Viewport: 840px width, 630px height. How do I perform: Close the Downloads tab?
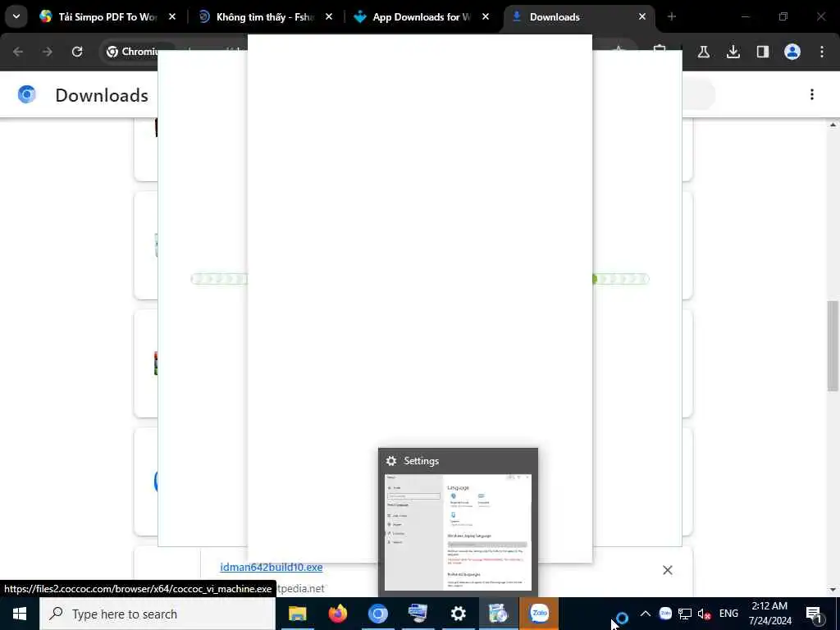point(641,16)
